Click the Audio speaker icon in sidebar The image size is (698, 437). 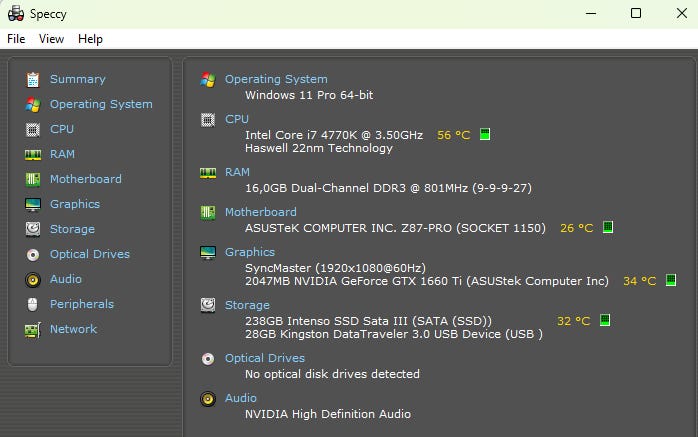coord(32,279)
